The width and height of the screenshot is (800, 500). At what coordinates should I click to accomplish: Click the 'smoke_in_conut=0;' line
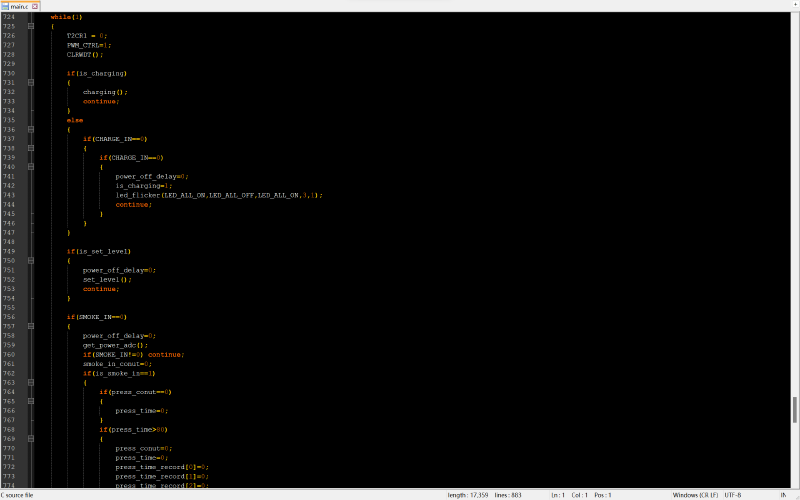click(x=117, y=364)
